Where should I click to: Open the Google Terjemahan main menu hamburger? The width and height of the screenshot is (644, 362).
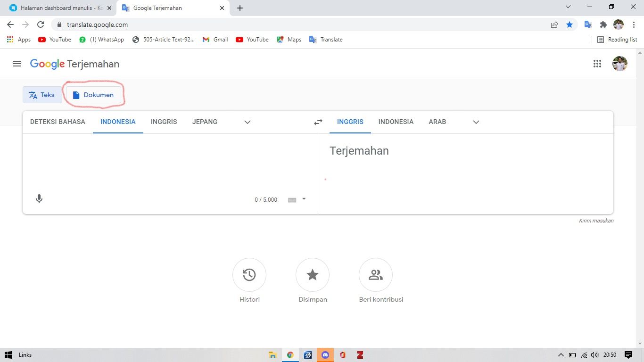pyautogui.click(x=17, y=64)
